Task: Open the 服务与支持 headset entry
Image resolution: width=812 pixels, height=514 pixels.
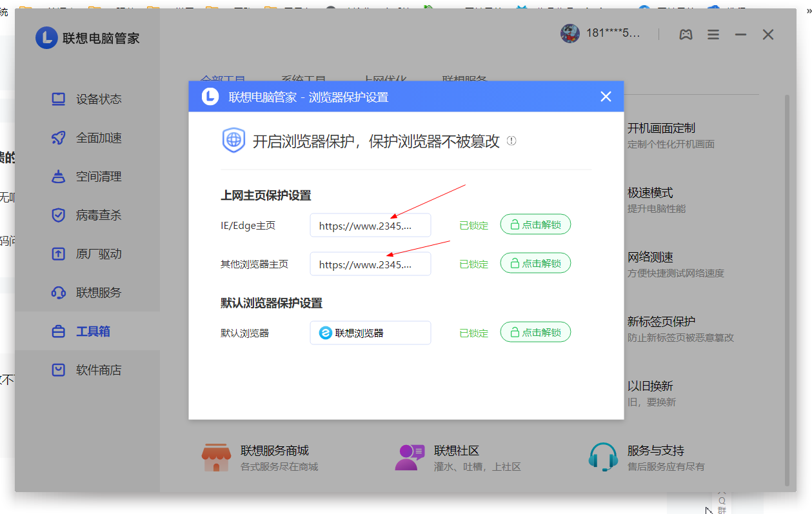Action: pyautogui.click(x=646, y=457)
